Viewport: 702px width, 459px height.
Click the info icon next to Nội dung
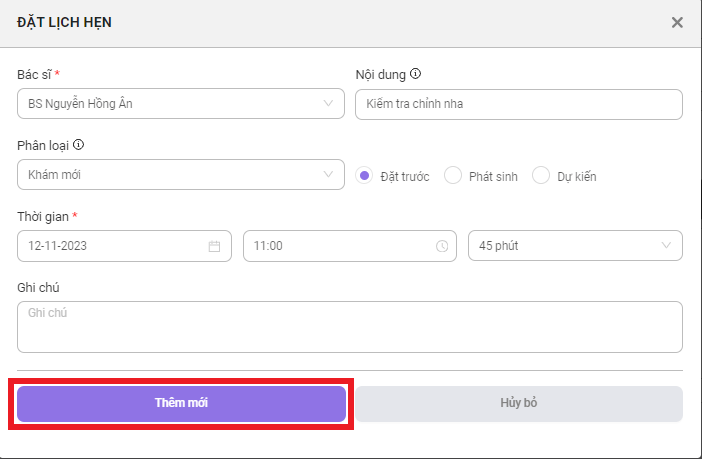415,74
